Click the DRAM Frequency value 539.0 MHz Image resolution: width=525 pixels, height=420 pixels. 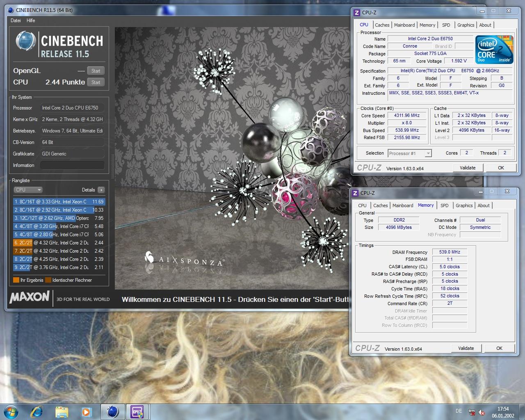pyautogui.click(x=450, y=252)
